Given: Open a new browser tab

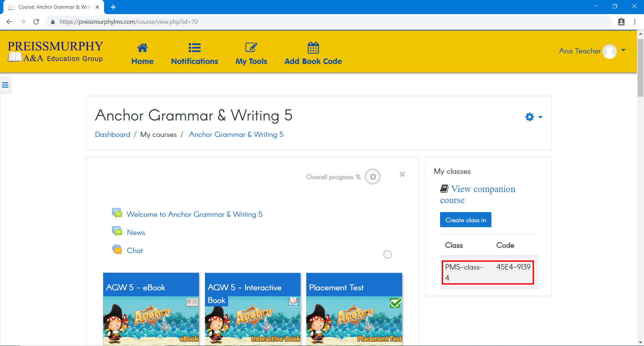Looking at the screenshot, I should (x=113, y=7).
